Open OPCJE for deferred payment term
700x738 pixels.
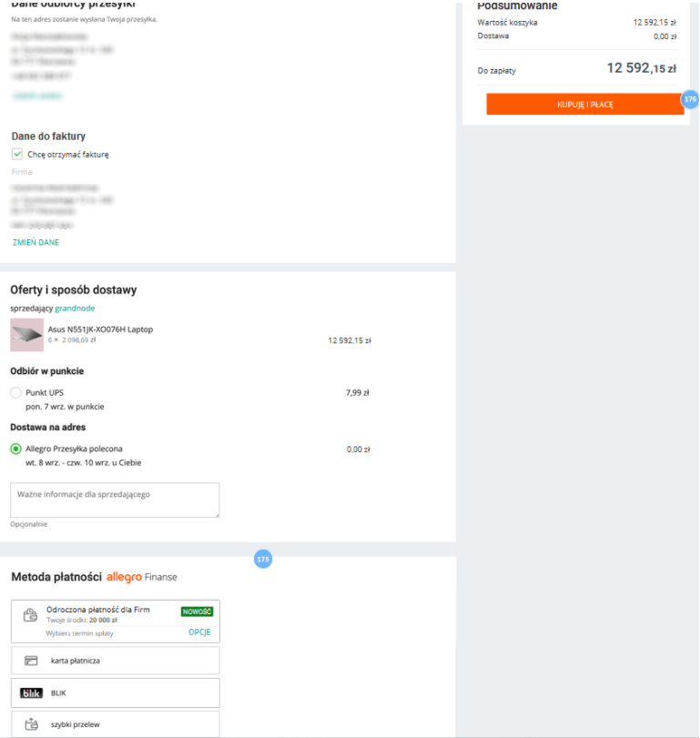point(199,632)
